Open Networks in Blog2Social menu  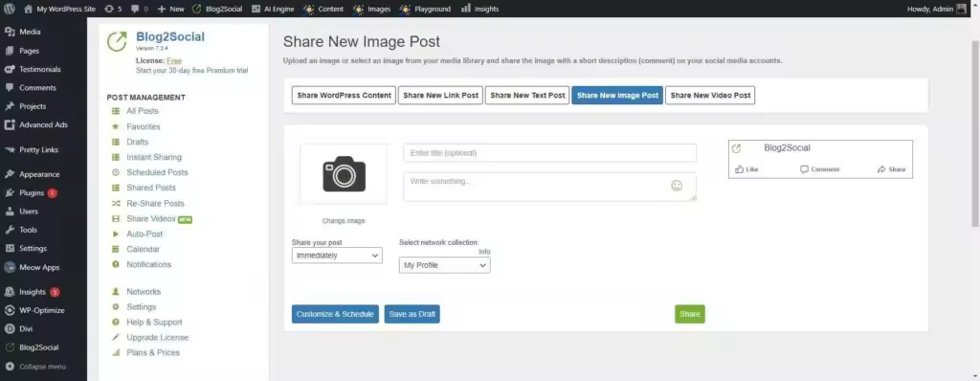[x=144, y=292]
